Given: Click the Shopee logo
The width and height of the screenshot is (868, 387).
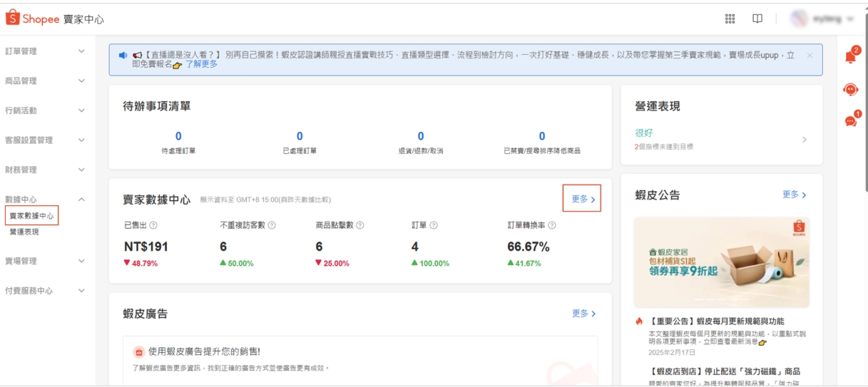Looking at the screenshot, I should click(x=33, y=19).
